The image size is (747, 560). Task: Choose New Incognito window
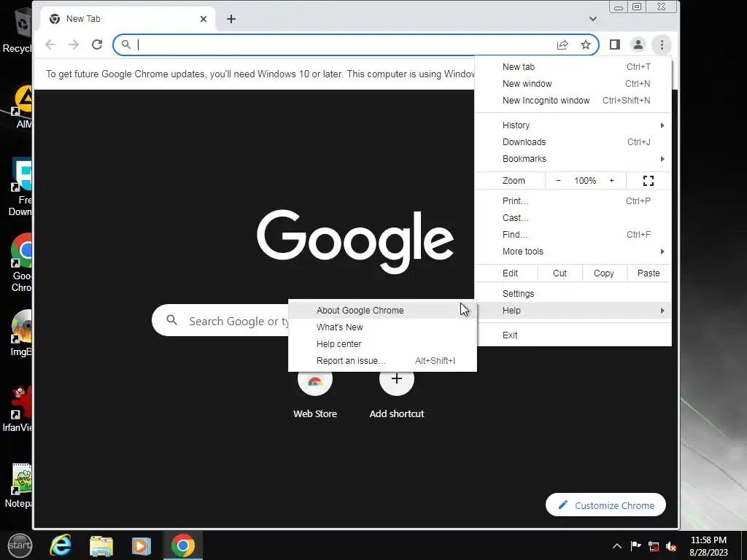pos(573,101)
